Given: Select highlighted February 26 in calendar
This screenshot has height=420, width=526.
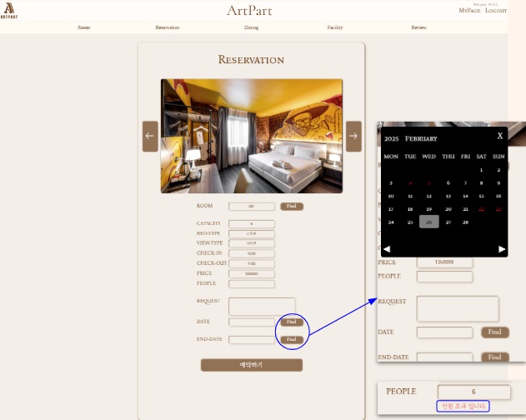Looking at the screenshot, I should pyautogui.click(x=429, y=222).
